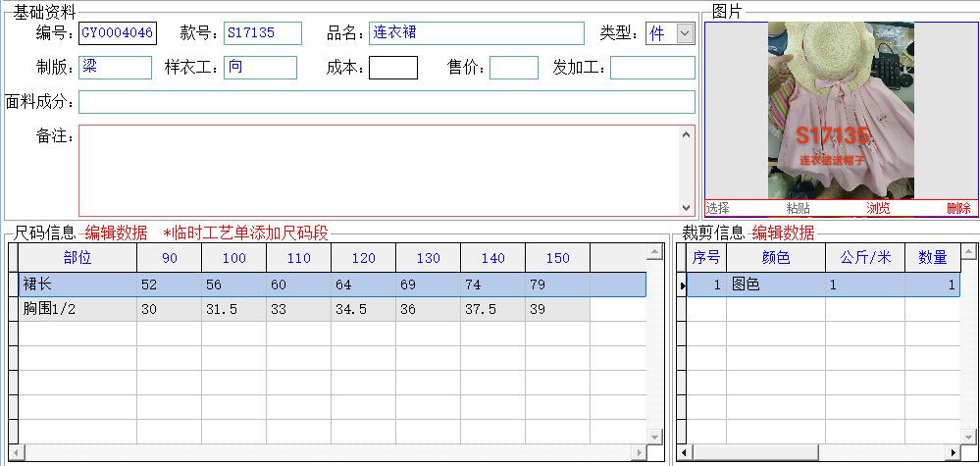Screen dimensions: 980x466
Task: Click cutting table horizontal scrollbar right arrow
Action: (x=954, y=452)
